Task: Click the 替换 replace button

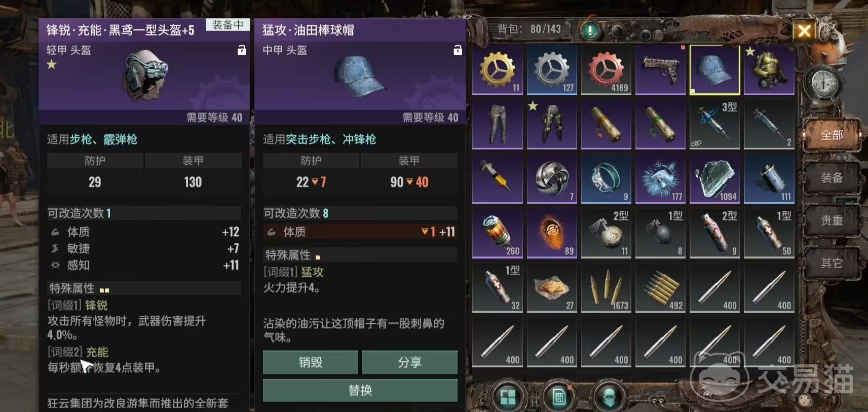Action: 360,390
